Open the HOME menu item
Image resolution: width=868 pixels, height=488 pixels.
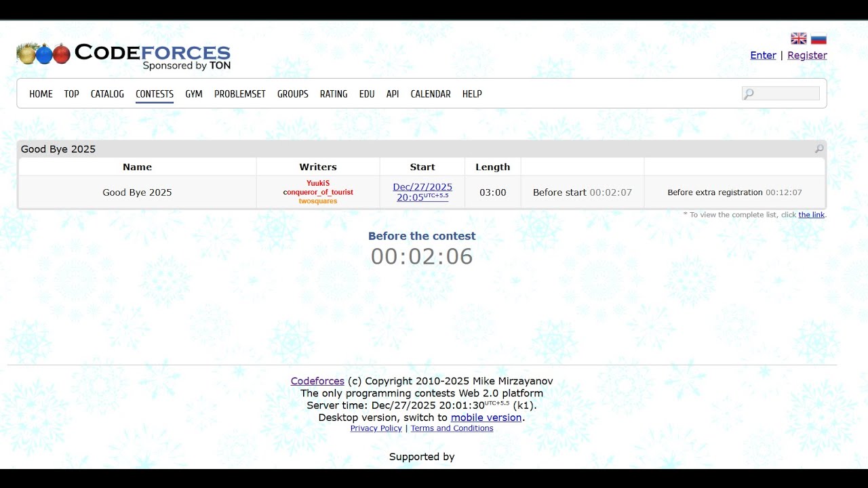pyautogui.click(x=41, y=94)
